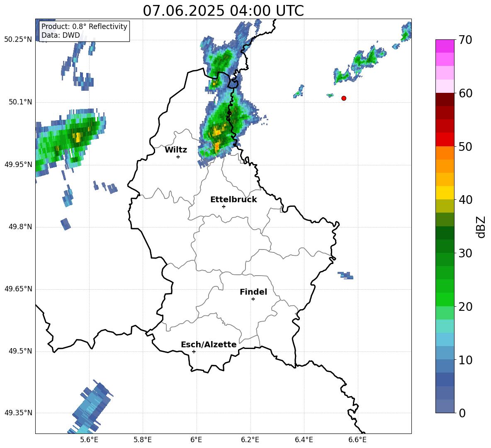This screenshot has width=491, height=448.
Task: Click the 50.1°N latitude label
Action: pyautogui.click(x=20, y=102)
